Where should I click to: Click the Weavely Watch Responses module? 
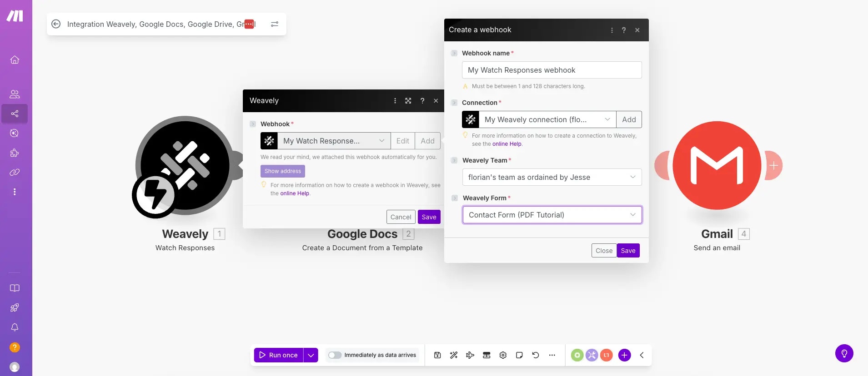(x=185, y=165)
